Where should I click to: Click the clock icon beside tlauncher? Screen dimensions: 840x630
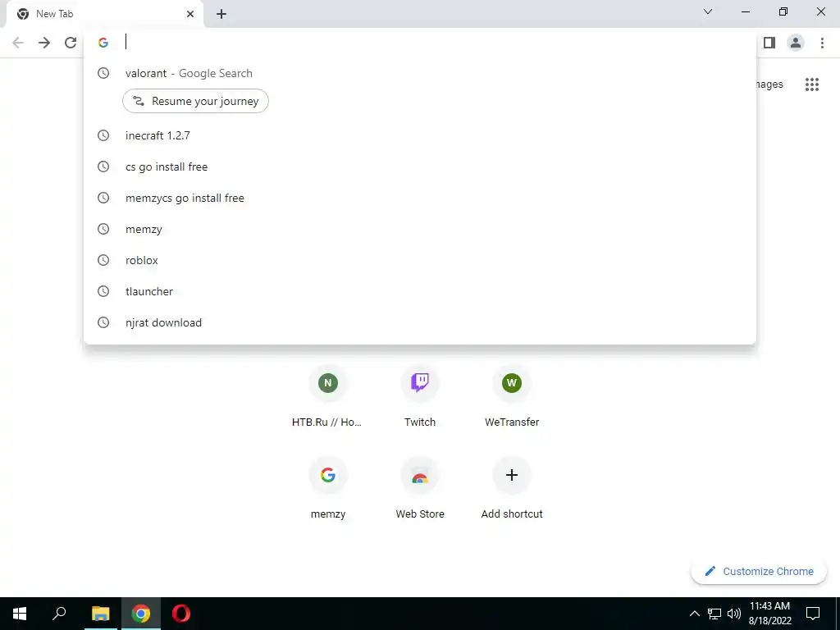(x=103, y=291)
